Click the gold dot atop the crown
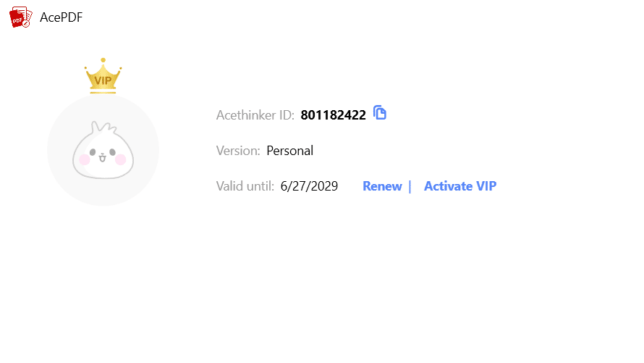Screen dimensions: 644x363 tap(103, 60)
